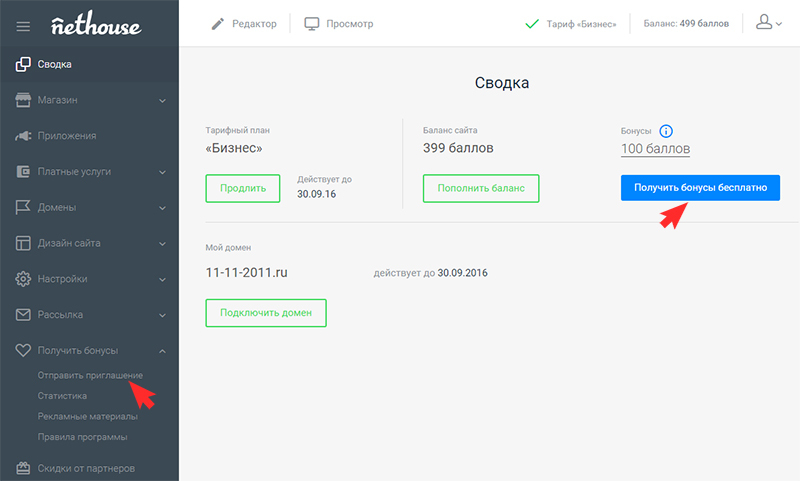Click the bonuses info icon
The width and height of the screenshot is (800, 481).
666,131
